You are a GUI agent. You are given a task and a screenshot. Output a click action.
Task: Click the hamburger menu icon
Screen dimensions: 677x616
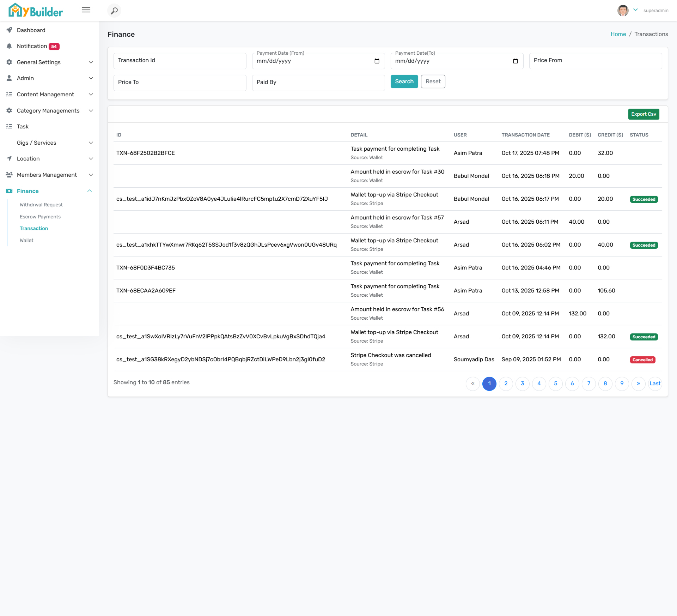tap(86, 10)
